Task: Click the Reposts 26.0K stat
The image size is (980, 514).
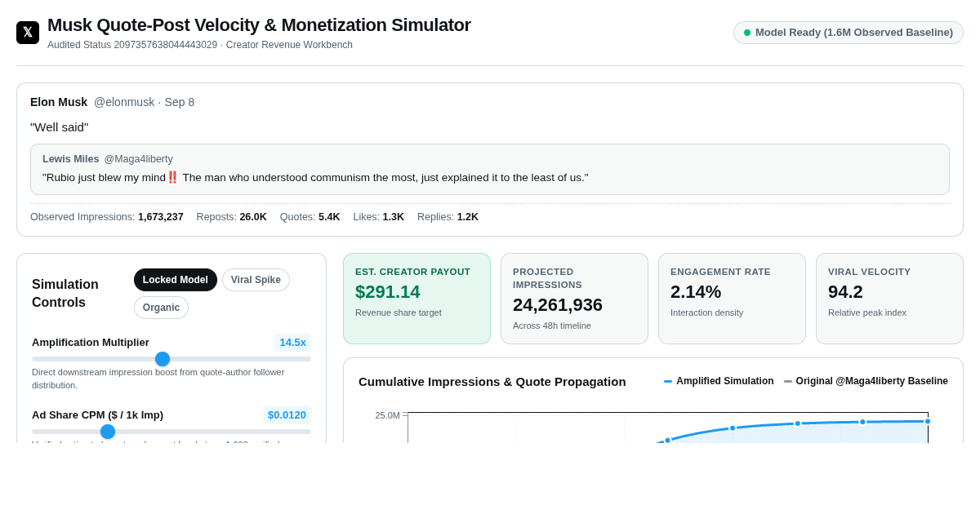Action: [x=231, y=217]
